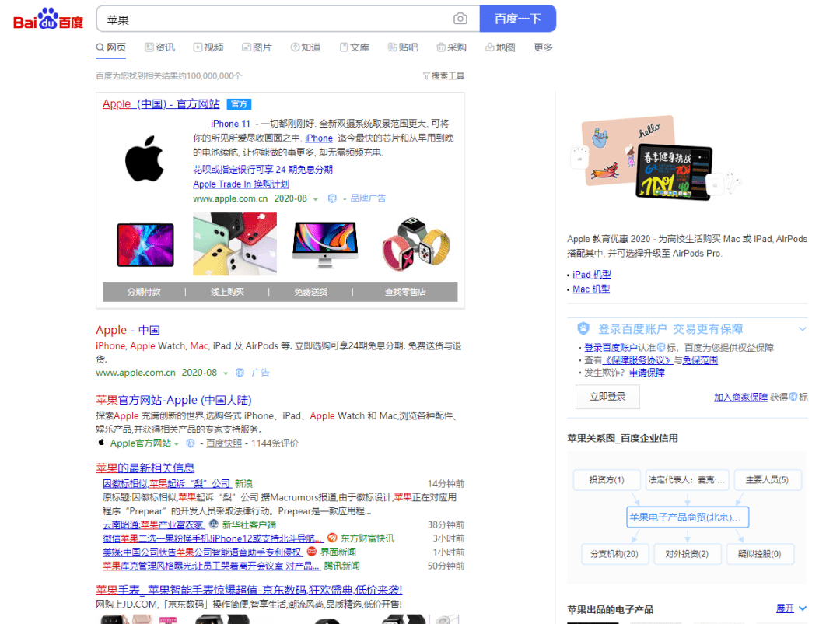
Task: Open the 免保范围 link
Action: 700,360
